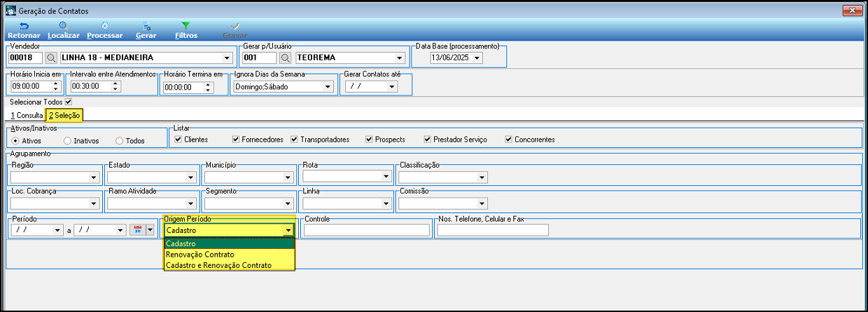This screenshot has height=312, width=868.
Task: Open the Período calendar icon
Action: (x=137, y=229)
